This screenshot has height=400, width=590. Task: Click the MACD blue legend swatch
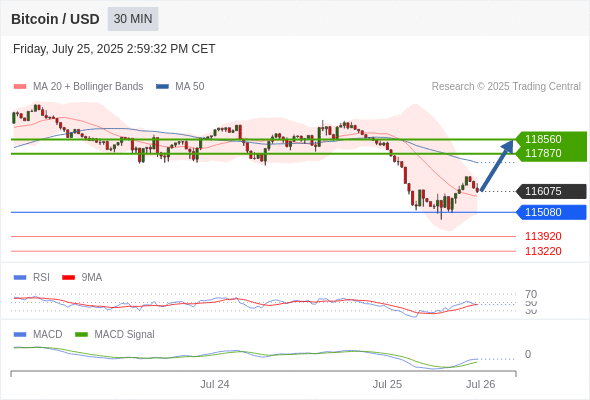point(20,335)
